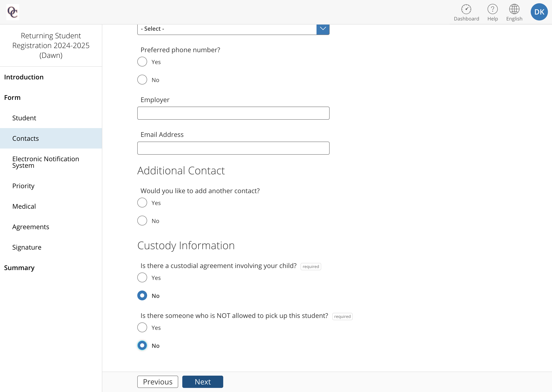This screenshot has width=552, height=392.
Task: Select No for preferred phone number
Action: click(x=142, y=80)
